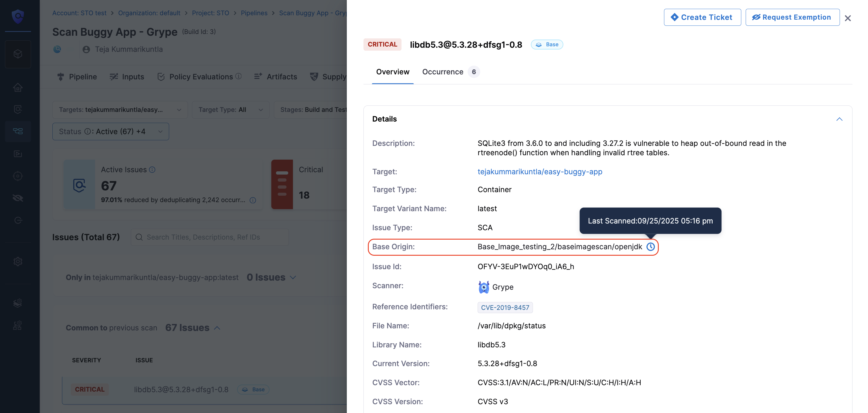This screenshot has width=868, height=413.
Task: Click the info icon next to Active Issues
Action: pos(152,170)
